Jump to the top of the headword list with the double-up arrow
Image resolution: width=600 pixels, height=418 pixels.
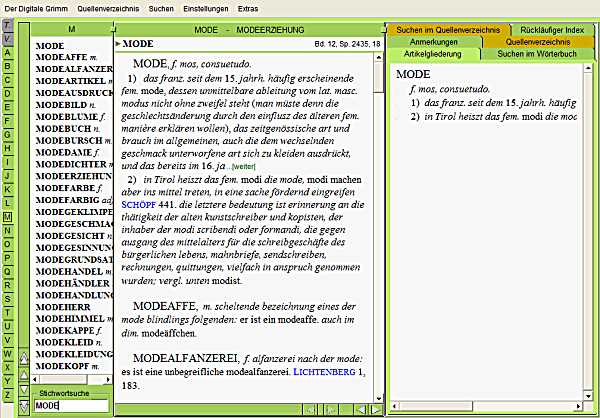point(24,359)
